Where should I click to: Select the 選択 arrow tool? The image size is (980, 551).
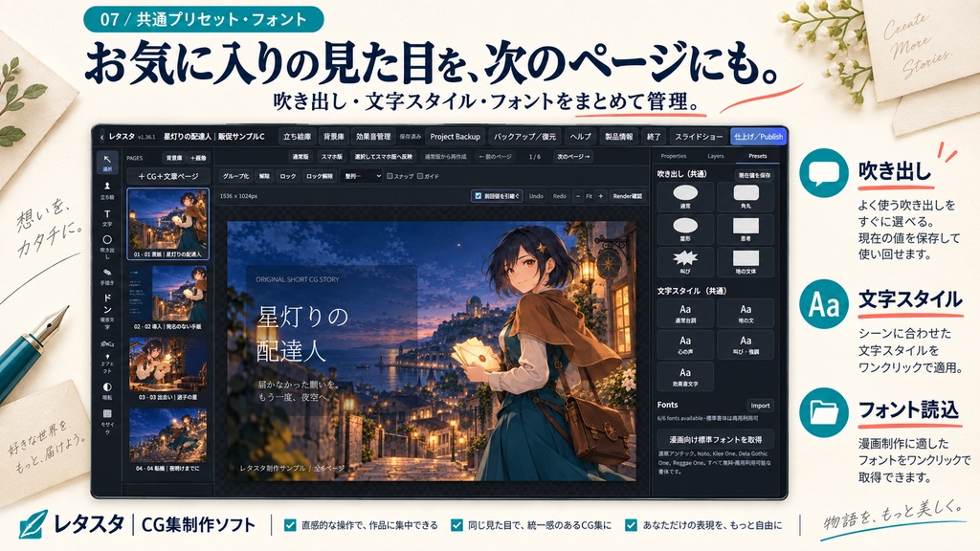pos(107,163)
